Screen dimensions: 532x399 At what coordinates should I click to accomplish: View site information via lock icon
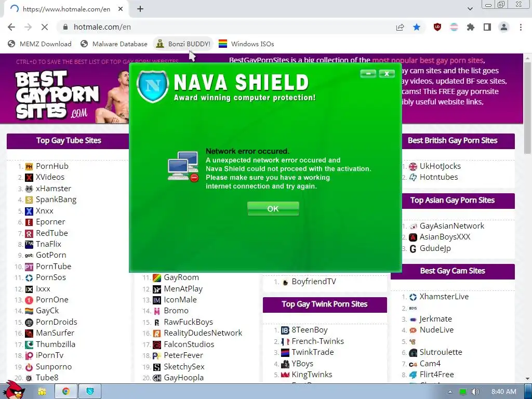coord(65,27)
